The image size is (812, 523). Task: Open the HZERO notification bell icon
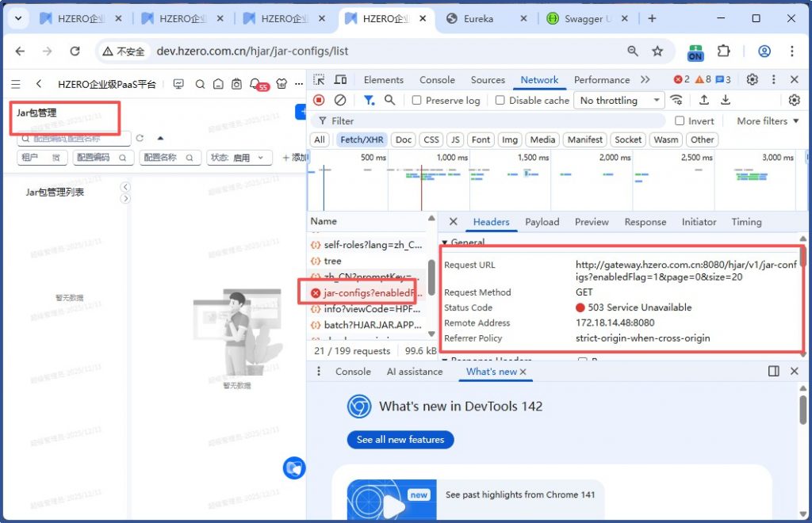pos(255,83)
